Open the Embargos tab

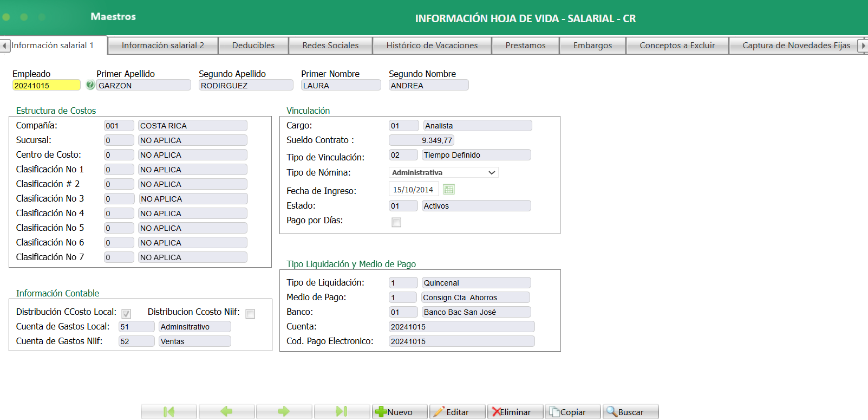592,46
